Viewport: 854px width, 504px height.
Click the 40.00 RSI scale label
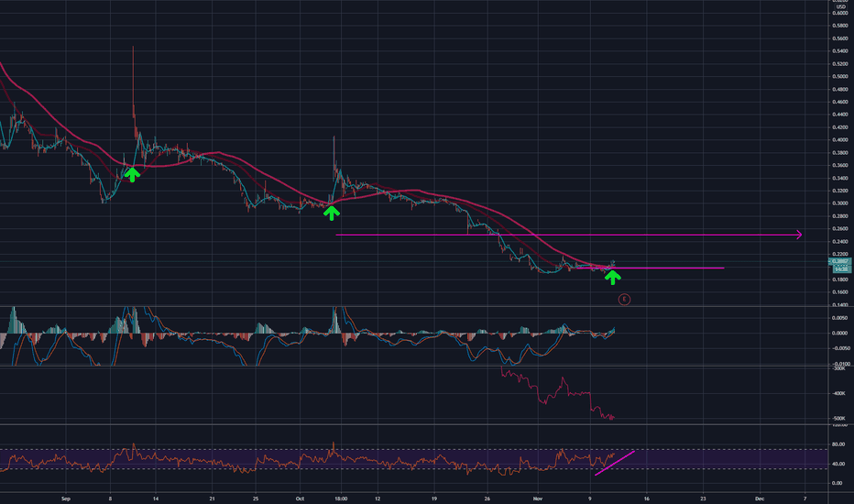[838, 464]
